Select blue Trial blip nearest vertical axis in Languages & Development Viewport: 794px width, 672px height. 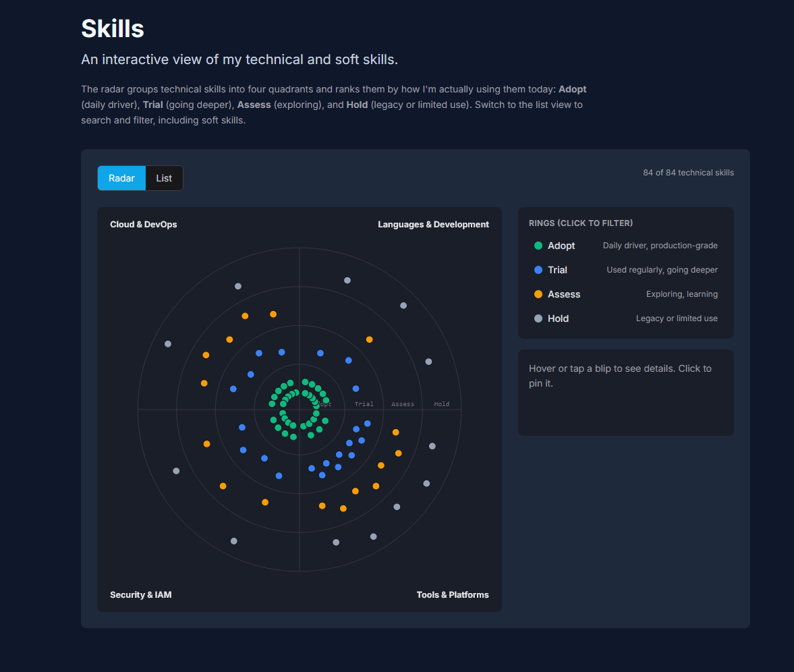320,354
